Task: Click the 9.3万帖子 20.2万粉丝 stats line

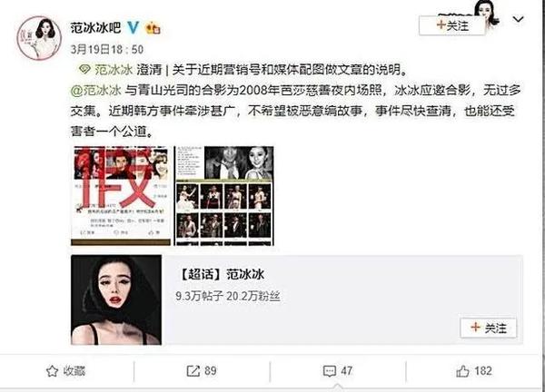Action: coord(228,296)
